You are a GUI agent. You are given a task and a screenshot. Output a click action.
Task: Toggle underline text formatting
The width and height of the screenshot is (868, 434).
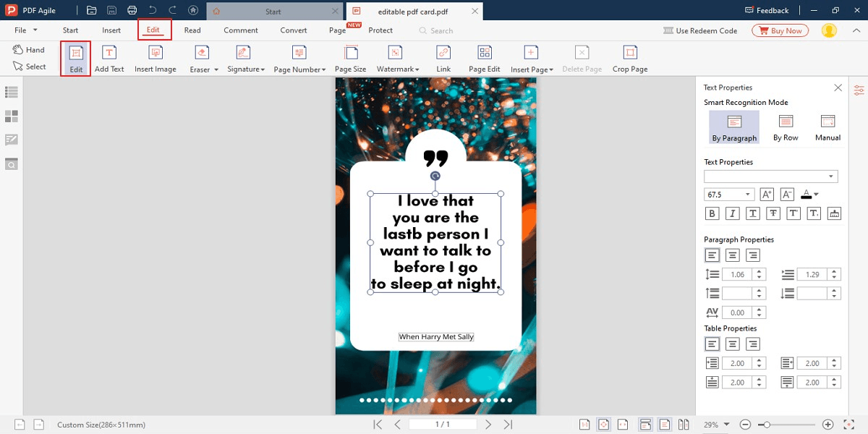753,213
